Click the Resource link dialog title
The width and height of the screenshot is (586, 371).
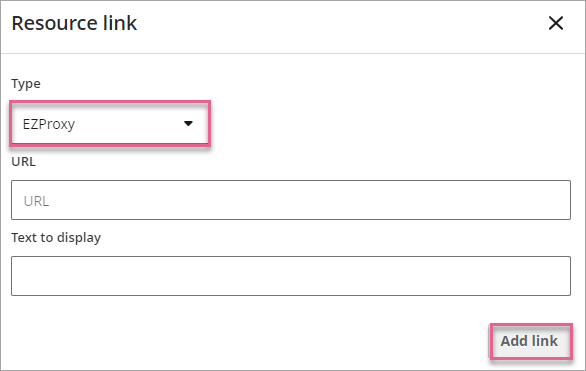click(74, 23)
